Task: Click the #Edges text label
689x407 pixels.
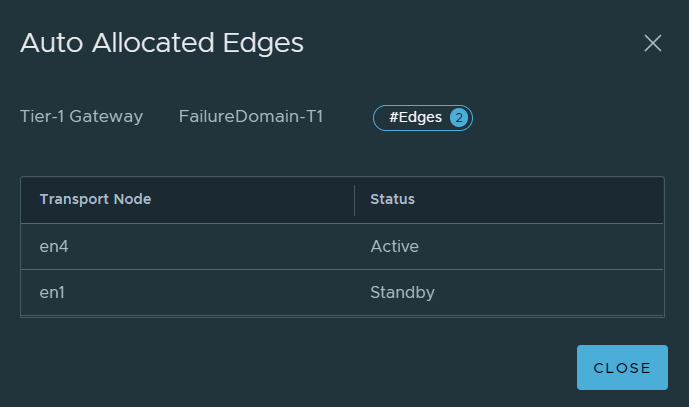Action: 416,117
